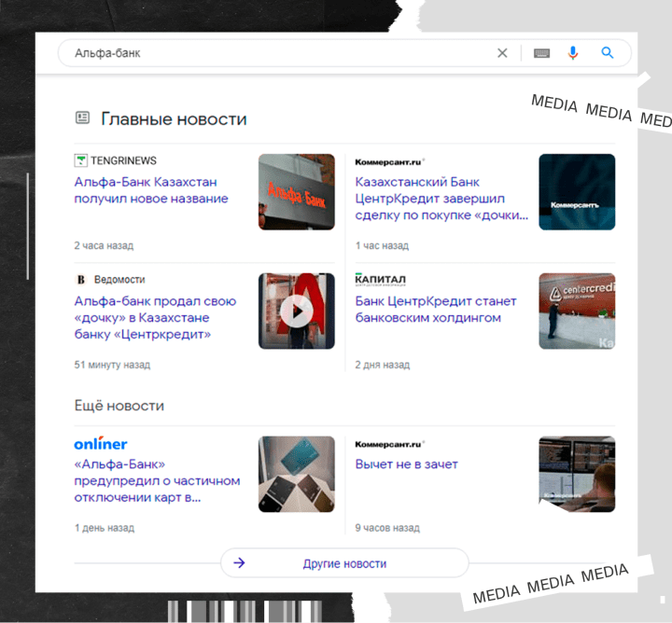Click the timestamp 9 часов назад
Viewport: 672px width, 623px height.
pos(387,528)
